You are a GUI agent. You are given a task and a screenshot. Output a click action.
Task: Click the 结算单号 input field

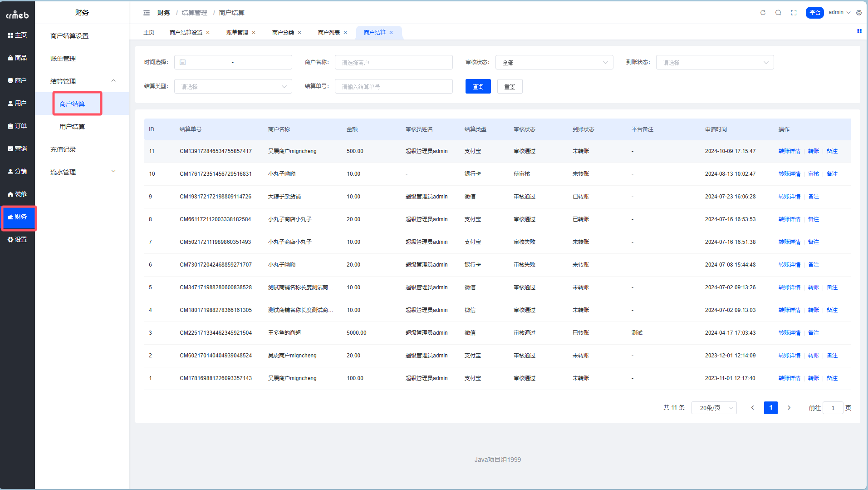point(393,86)
